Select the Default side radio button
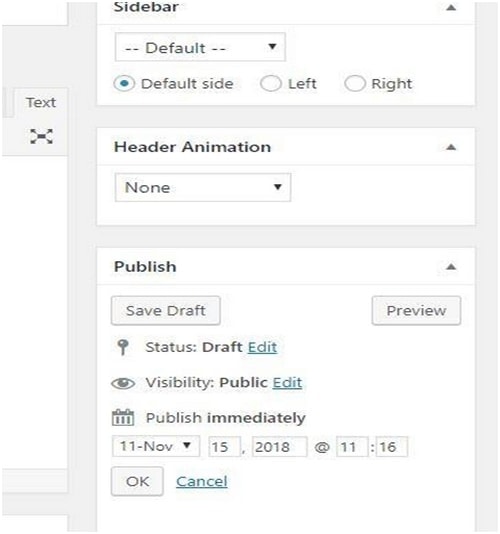The image size is (500, 534). pyautogui.click(x=124, y=83)
